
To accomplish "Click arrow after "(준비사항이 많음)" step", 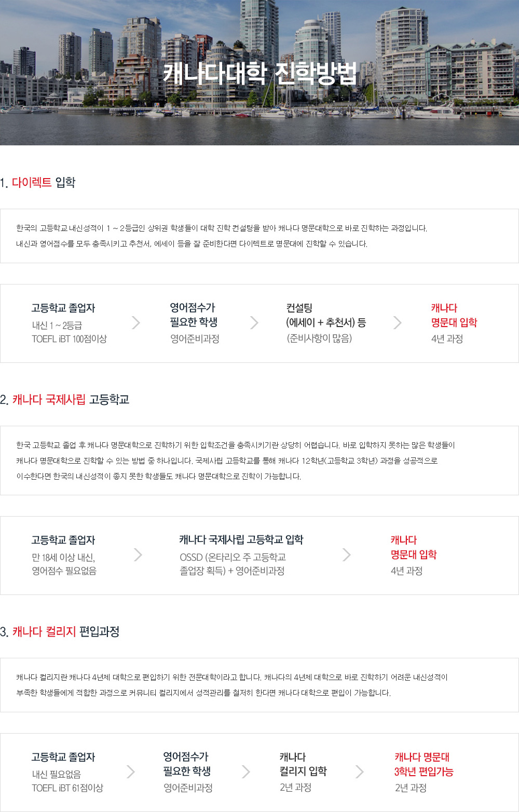I will click(x=398, y=323).
